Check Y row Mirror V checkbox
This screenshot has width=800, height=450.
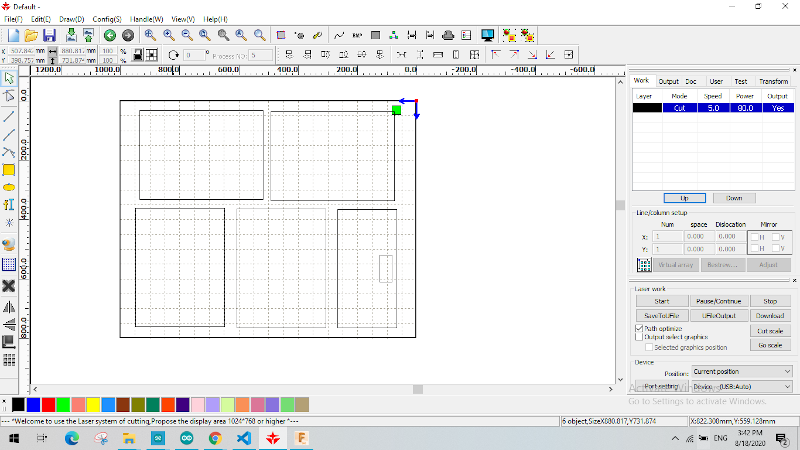776,248
